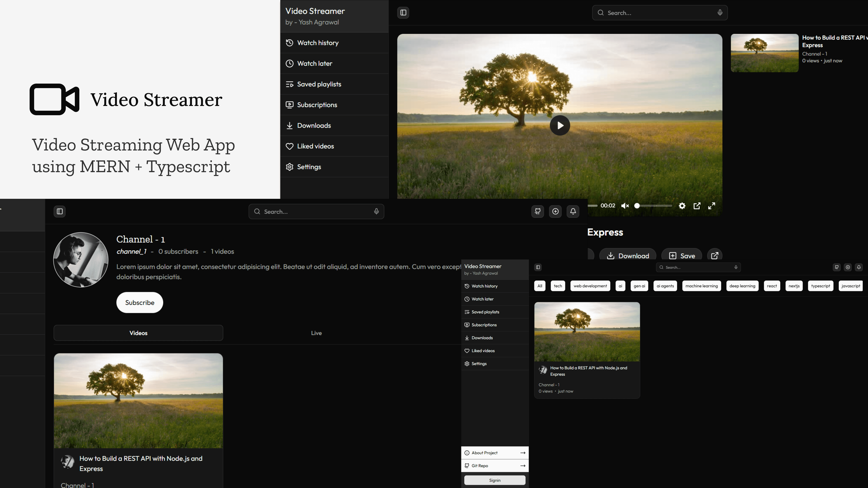Select the Videos tab on the channel page
868x488 pixels.
(138, 333)
